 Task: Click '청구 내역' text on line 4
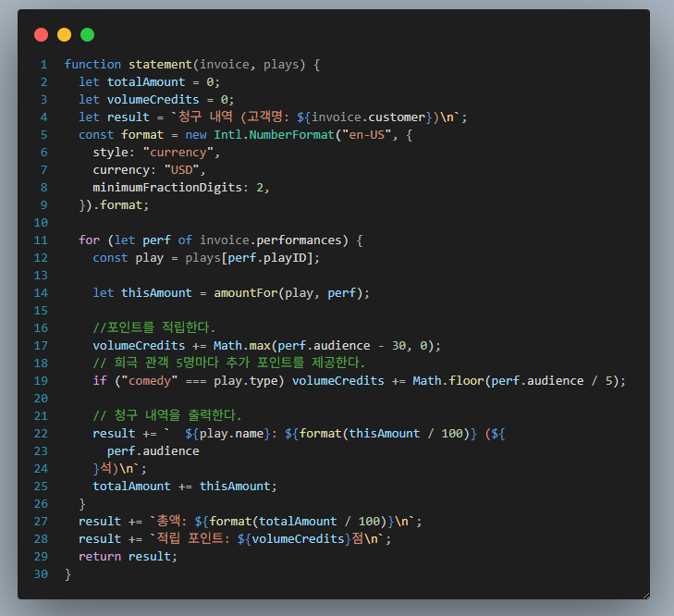click(x=205, y=117)
